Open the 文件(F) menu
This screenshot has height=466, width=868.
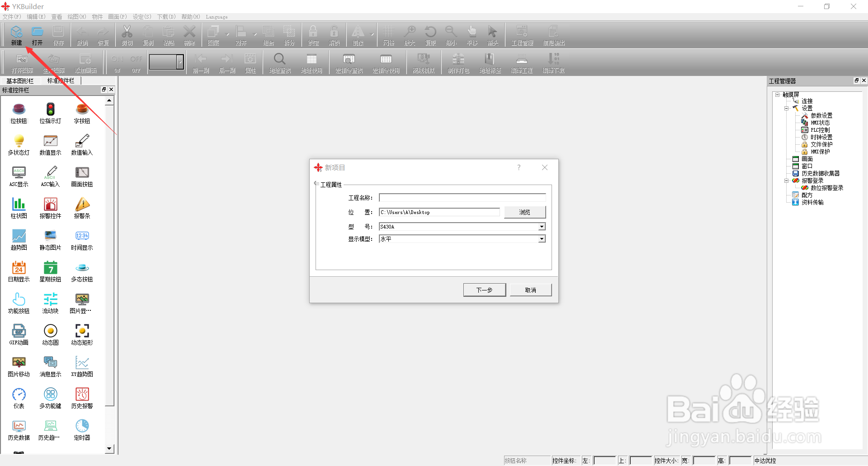12,17
